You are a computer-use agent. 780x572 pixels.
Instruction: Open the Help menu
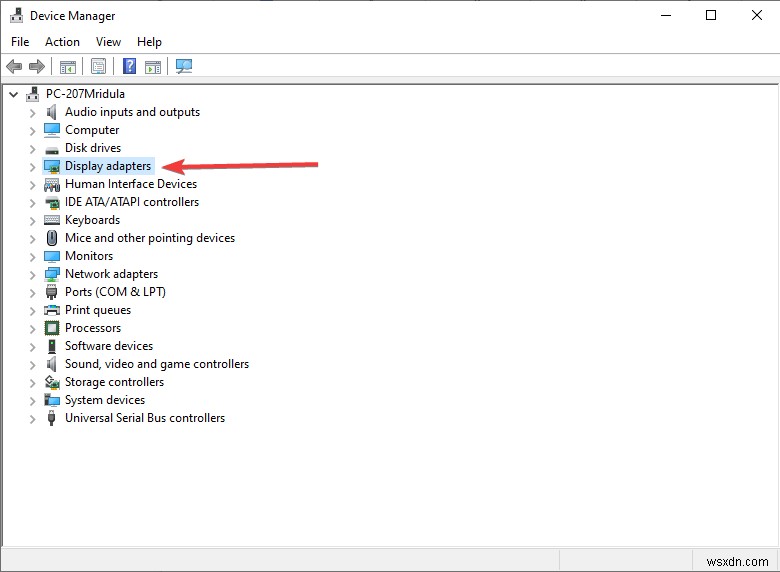pos(149,42)
